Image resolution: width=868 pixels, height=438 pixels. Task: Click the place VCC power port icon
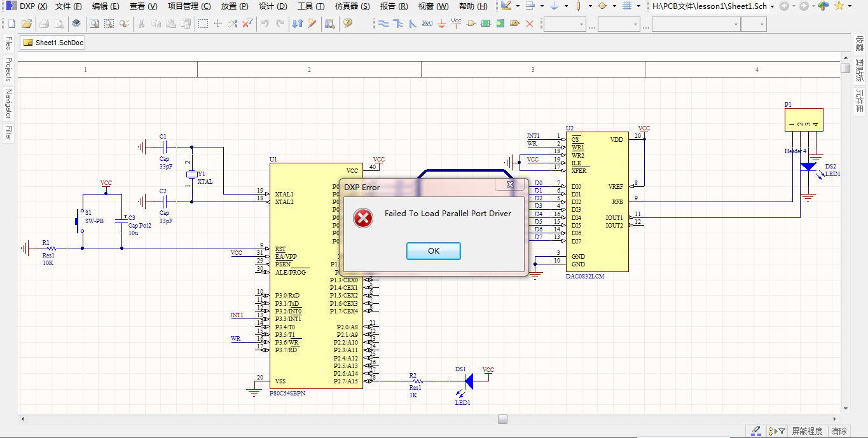tap(456, 24)
